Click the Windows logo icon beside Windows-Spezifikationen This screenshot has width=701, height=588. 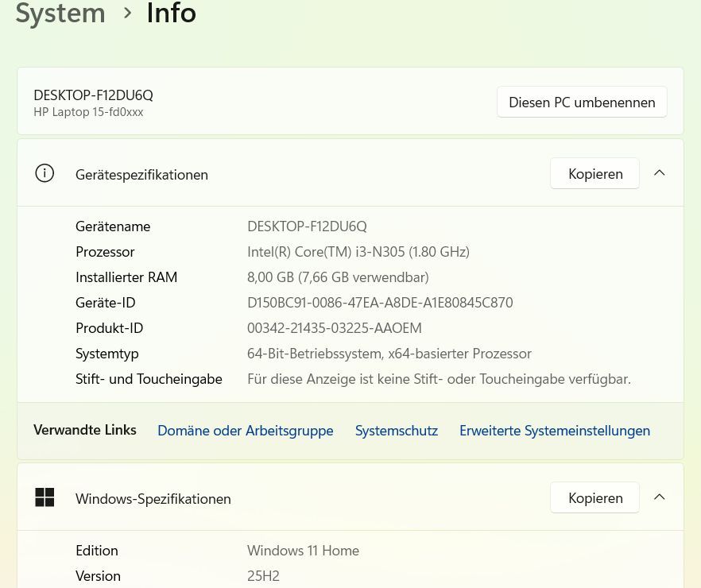(x=45, y=497)
